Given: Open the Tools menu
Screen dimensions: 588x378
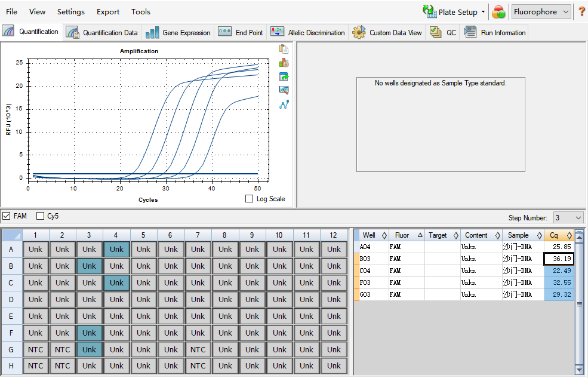Looking at the screenshot, I should 141,11.
